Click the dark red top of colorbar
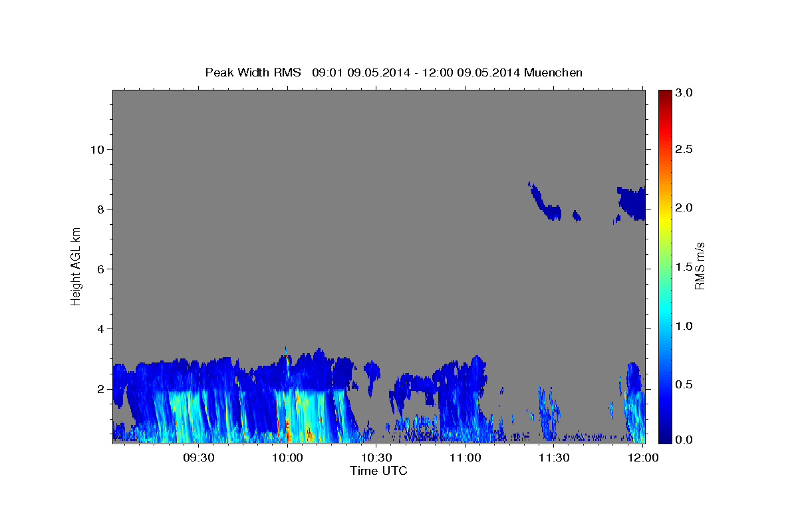 (x=664, y=94)
